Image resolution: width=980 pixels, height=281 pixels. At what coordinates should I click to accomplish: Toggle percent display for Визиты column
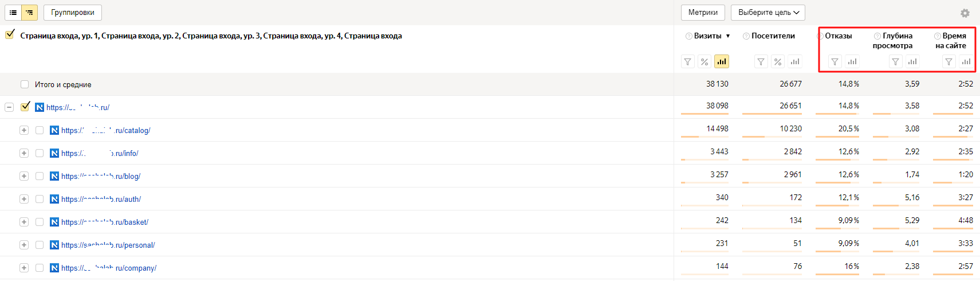[x=705, y=62]
